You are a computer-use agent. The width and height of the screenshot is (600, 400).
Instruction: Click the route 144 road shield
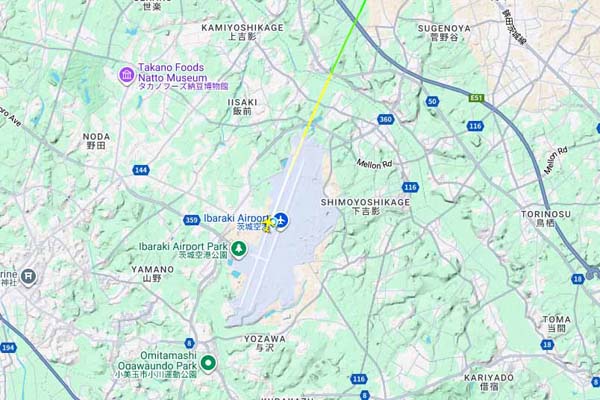click(x=141, y=170)
